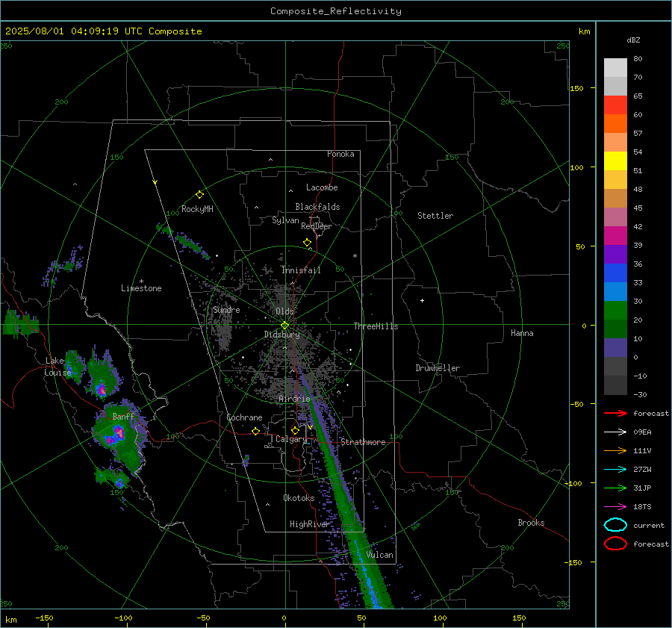The image size is (672, 628).
Task: Select the Cochrane label
Action: [244, 417]
